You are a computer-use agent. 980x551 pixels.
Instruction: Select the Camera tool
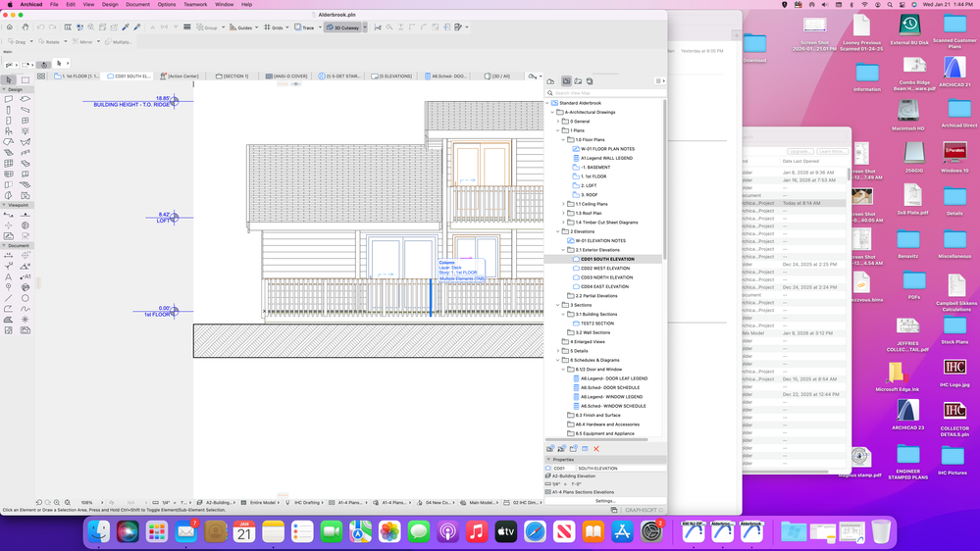pyautogui.click(x=25, y=236)
